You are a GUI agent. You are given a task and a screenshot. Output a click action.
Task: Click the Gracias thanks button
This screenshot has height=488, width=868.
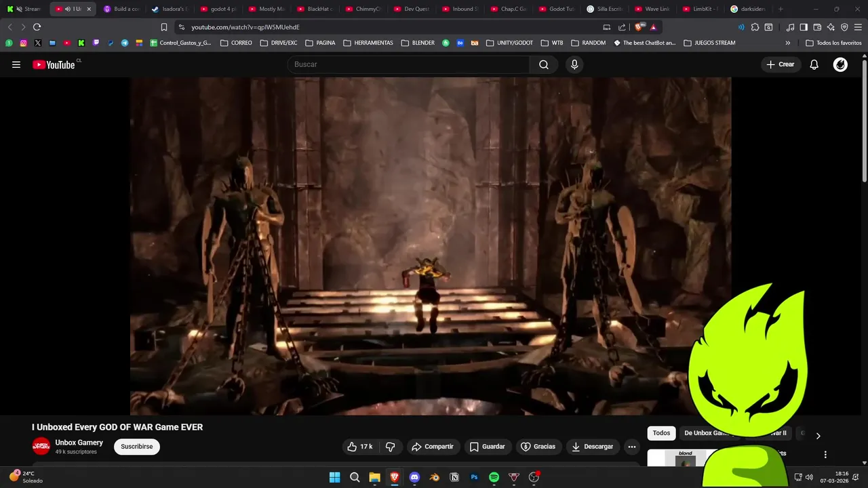[x=538, y=447]
